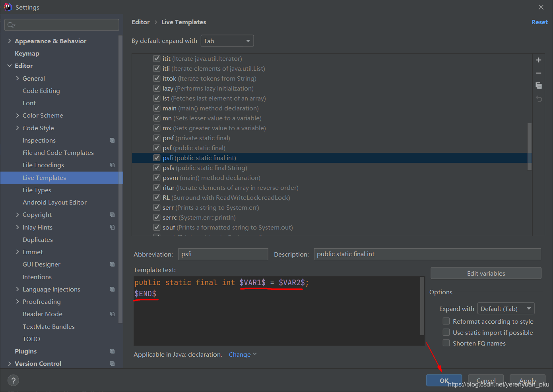Toggle the psfi template checkbox

(x=157, y=158)
